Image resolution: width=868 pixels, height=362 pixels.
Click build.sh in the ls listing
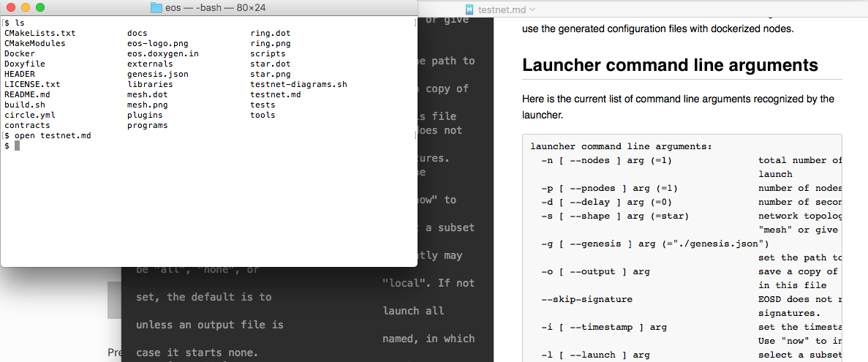(24, 105)
